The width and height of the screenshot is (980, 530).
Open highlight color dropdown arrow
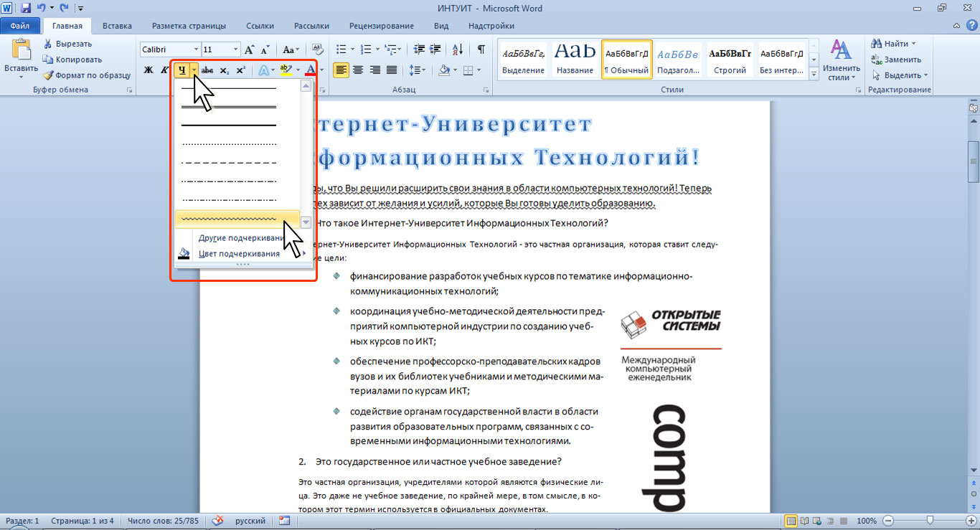coord(297,70)
